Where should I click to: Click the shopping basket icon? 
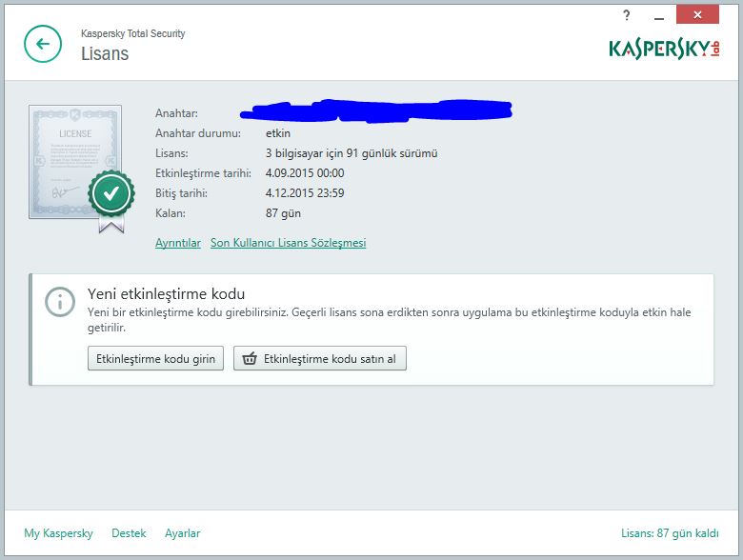250,359
